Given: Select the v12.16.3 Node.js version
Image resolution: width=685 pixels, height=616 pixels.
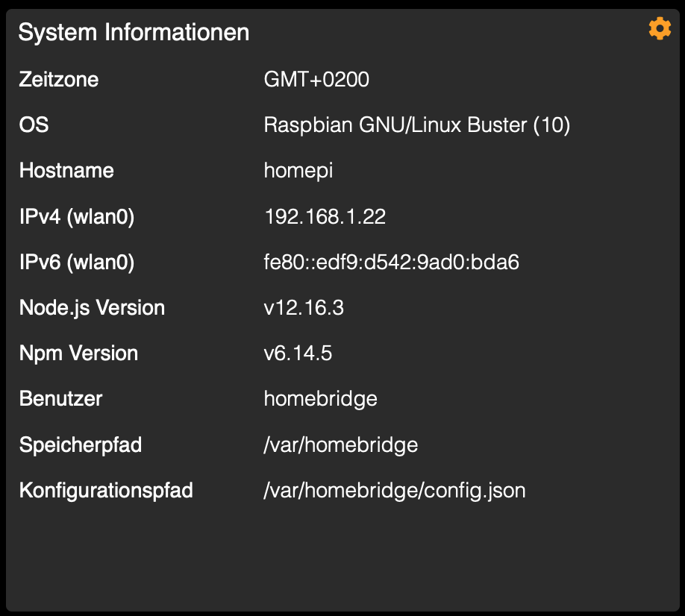Looking at the screenshot, I should [304, 308].
